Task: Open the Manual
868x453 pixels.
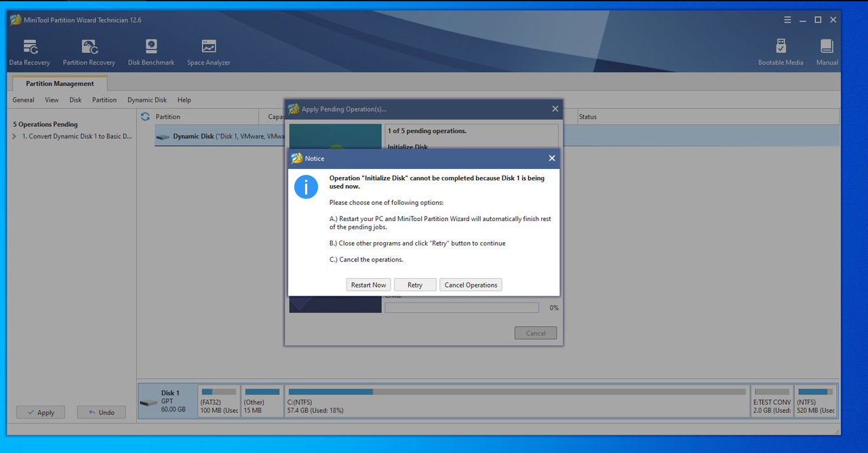Action: coord(827,52)
